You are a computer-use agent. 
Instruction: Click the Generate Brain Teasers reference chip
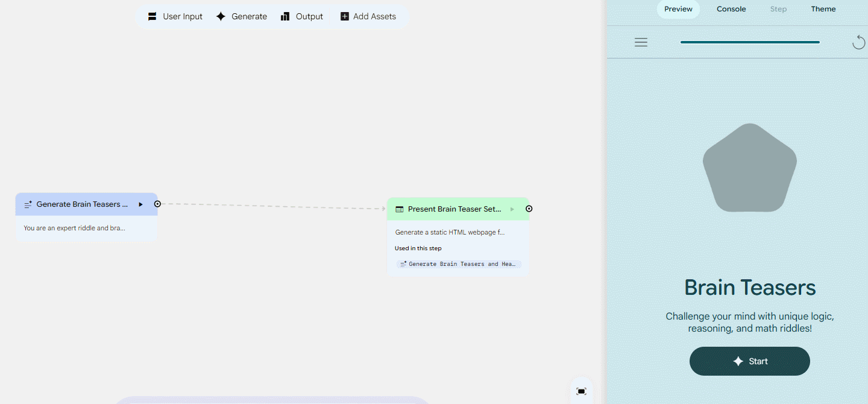click(x=459, y=264)
